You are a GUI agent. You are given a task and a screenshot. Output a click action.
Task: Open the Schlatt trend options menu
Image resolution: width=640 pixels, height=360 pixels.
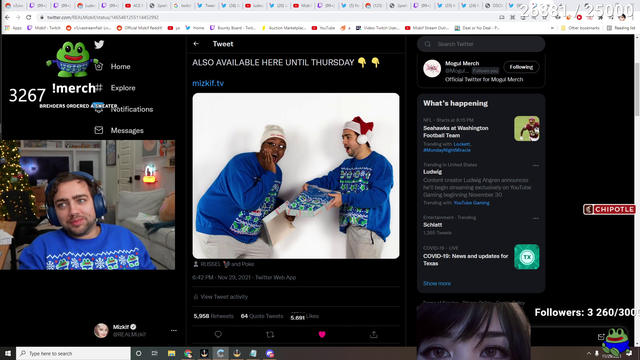point(536,218)
